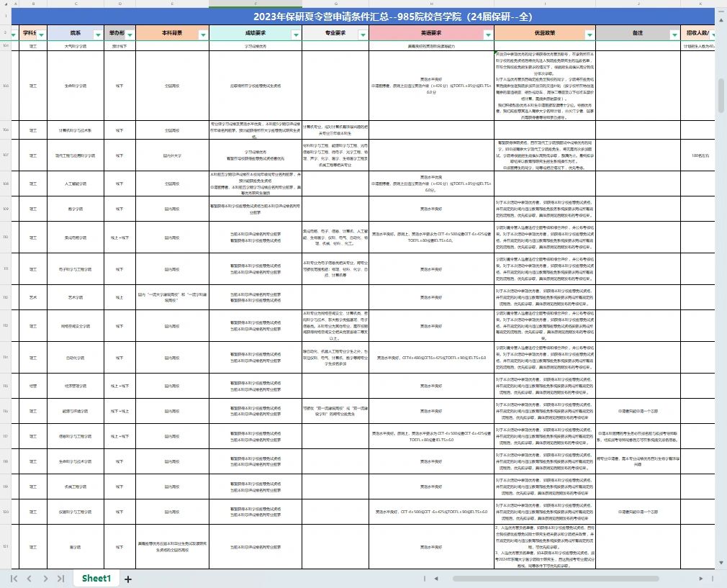Select row 121 header number
This screenshot has width=727, height=588.
(6, 546)
